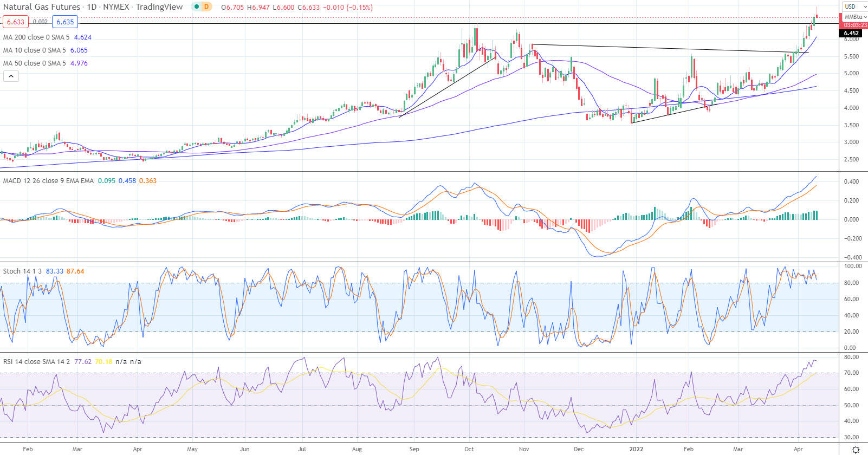The width and height of the screenshot is (868, 455).
Task: Click the orange D delayed-data badge
Action: tap(206, 7)
